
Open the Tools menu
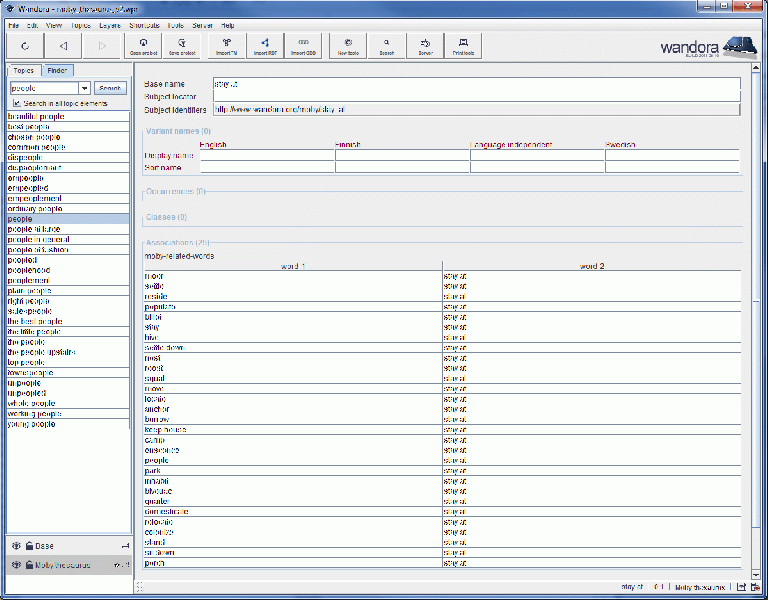pos(176,25)
